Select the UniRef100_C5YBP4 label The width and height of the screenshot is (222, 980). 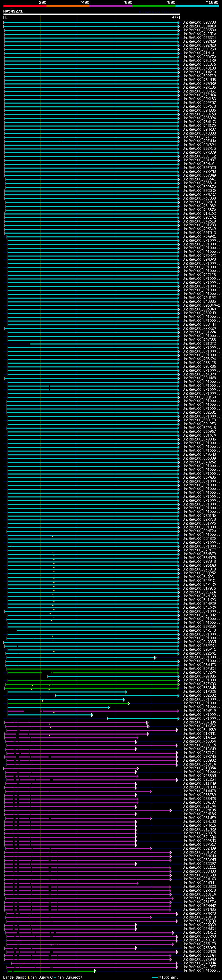[x=199, y=145]
